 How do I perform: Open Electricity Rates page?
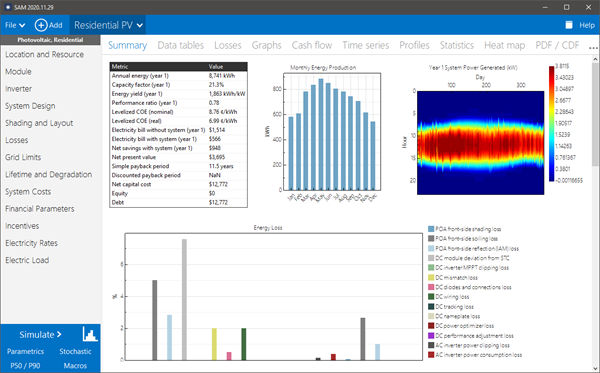[x=31, y=243]
